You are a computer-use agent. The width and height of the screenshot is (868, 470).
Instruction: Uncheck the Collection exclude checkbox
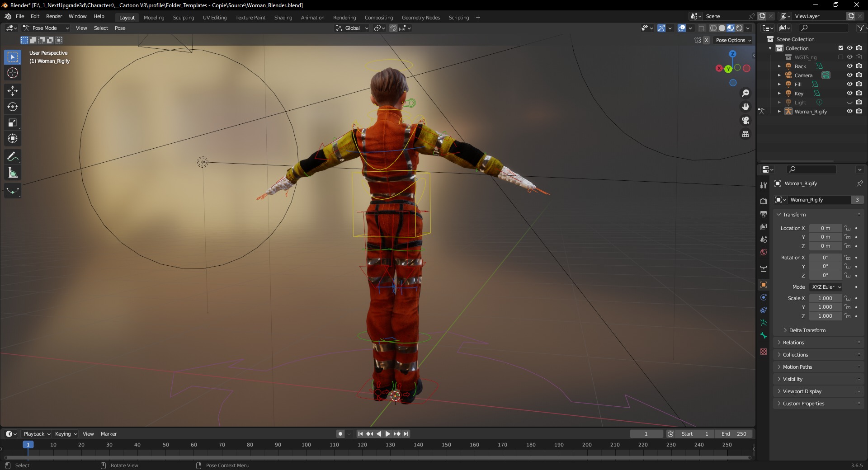[x=841, y=48]
